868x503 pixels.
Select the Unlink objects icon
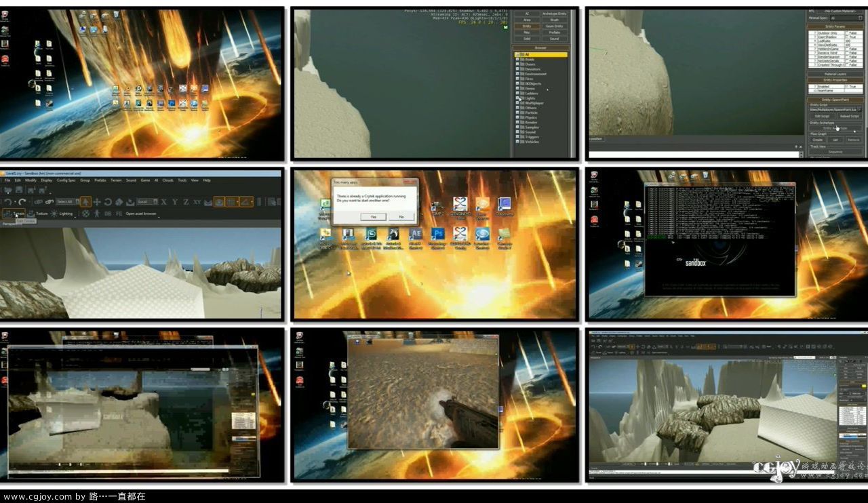click(50, 202)
